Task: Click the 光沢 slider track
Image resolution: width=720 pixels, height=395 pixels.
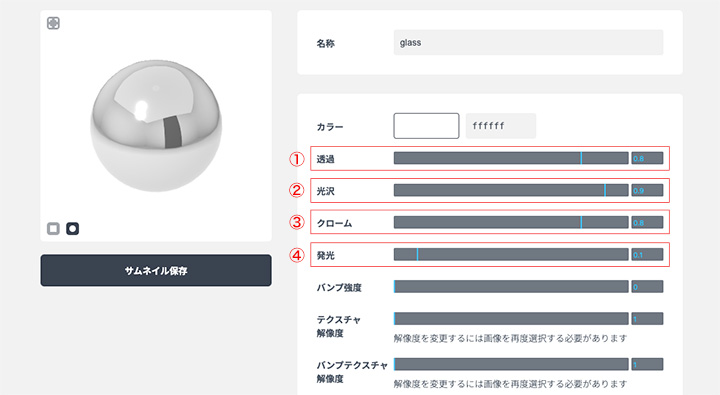Action: 511,190
